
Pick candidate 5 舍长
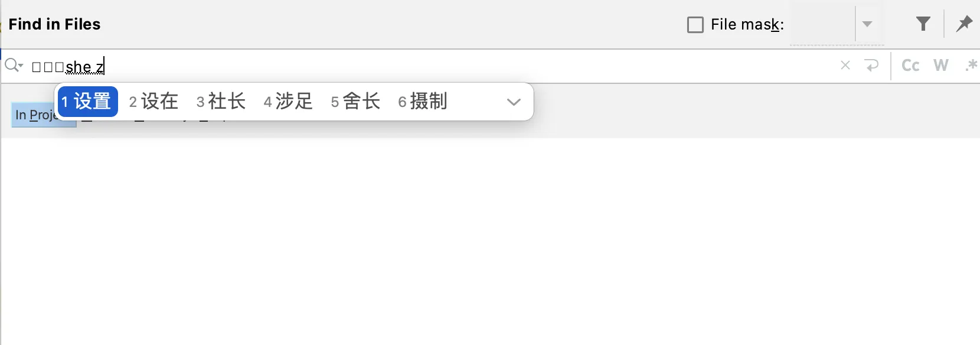click(355, 102)
